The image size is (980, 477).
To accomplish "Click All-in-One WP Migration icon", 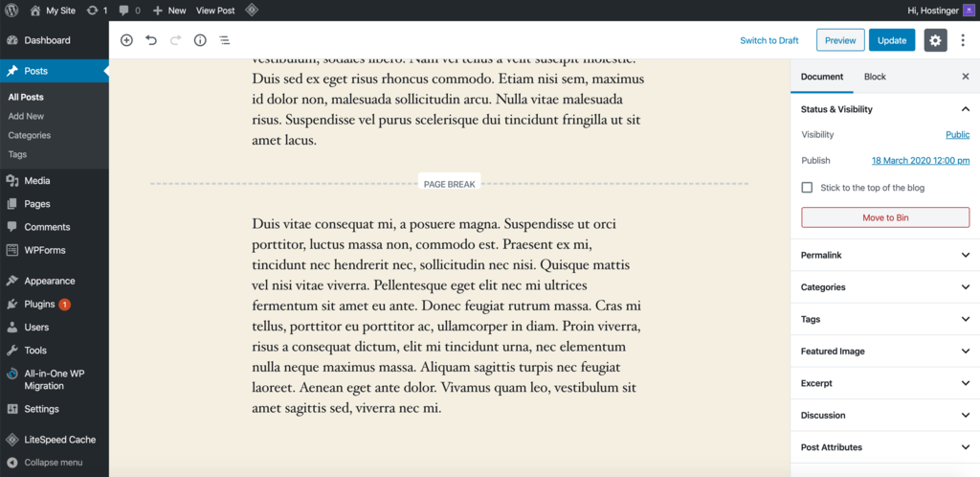I will point(11,374).
